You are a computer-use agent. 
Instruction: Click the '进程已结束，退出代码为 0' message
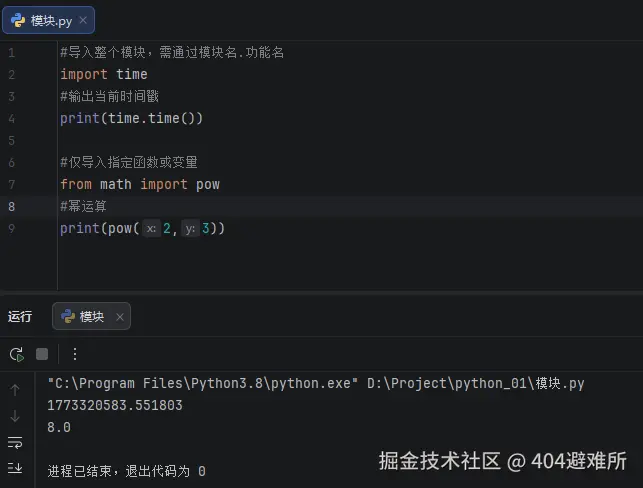(x=126, y=471)
